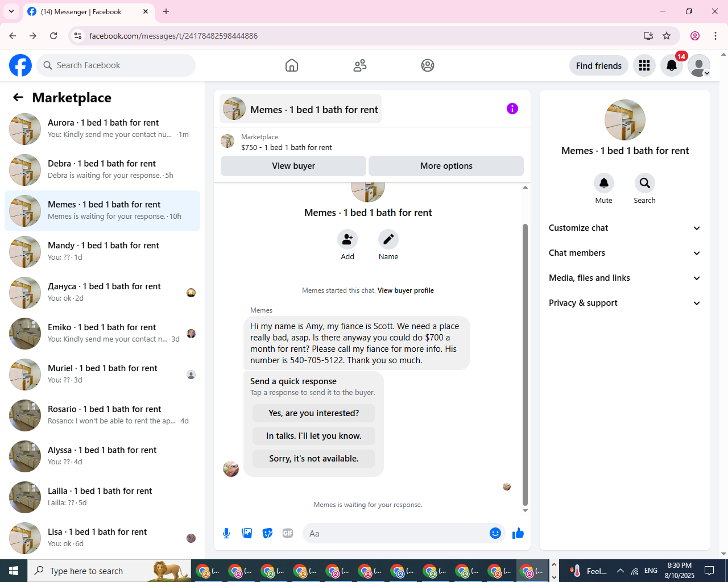The width and height of the screenshot is (728, 582).
Task: Open conversation information purple icon
Action: (x=512, y=109)
